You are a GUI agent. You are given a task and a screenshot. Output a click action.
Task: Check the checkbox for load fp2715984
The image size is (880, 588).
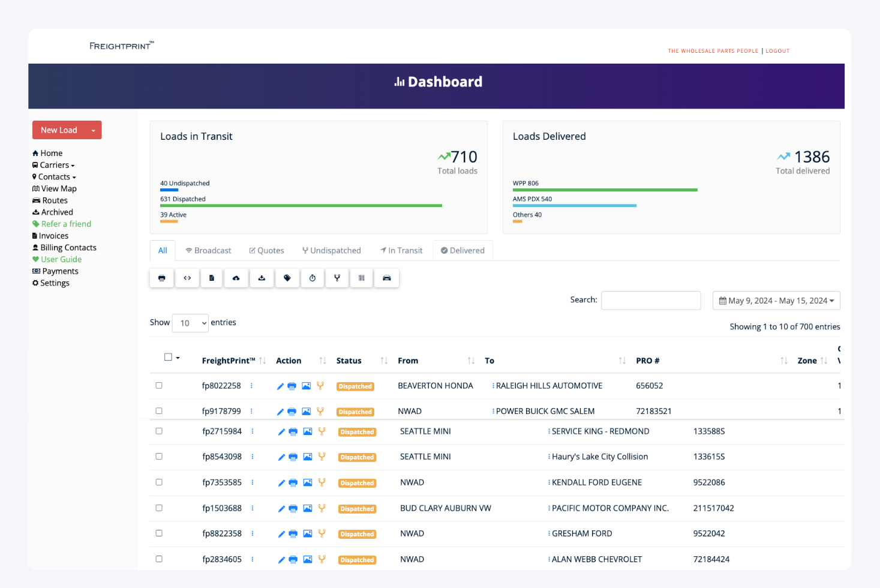click(158, 431)
